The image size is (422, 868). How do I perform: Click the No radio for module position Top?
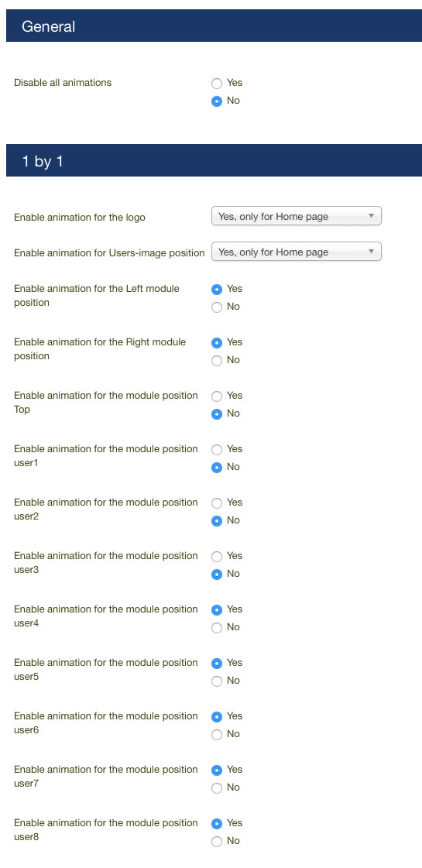[x=217, y=414]
